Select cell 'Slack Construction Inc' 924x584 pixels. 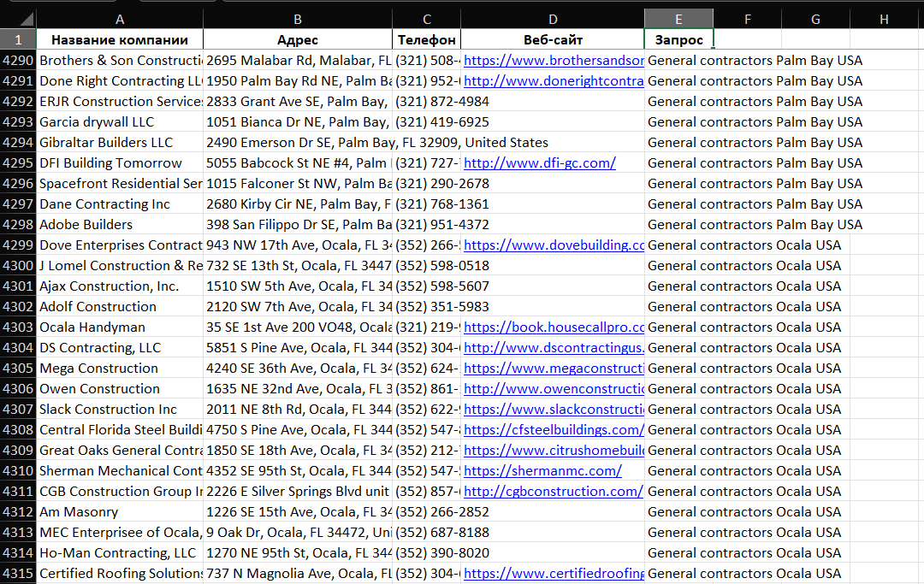pos(120,410)
